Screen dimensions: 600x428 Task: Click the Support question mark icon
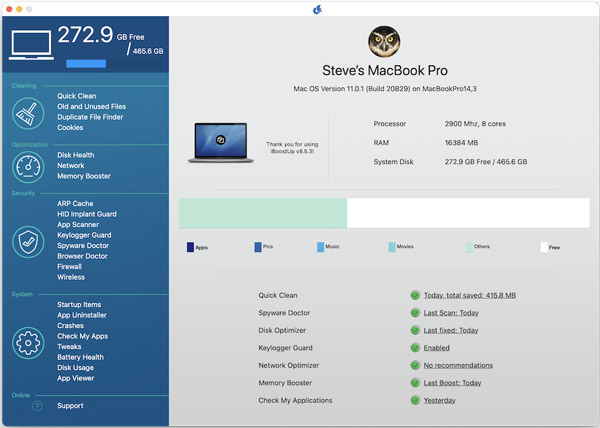click(37, 406)
